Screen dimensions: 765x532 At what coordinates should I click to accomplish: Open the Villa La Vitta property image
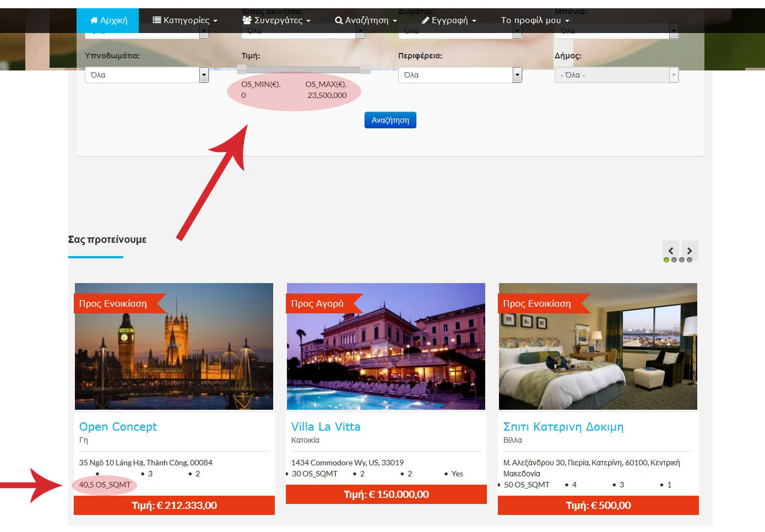[386, 346]
